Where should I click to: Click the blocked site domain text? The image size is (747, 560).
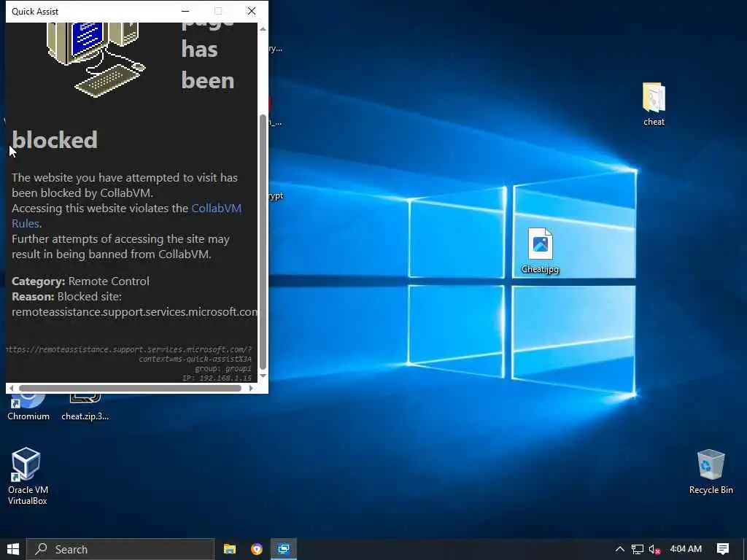coord(134,312)
